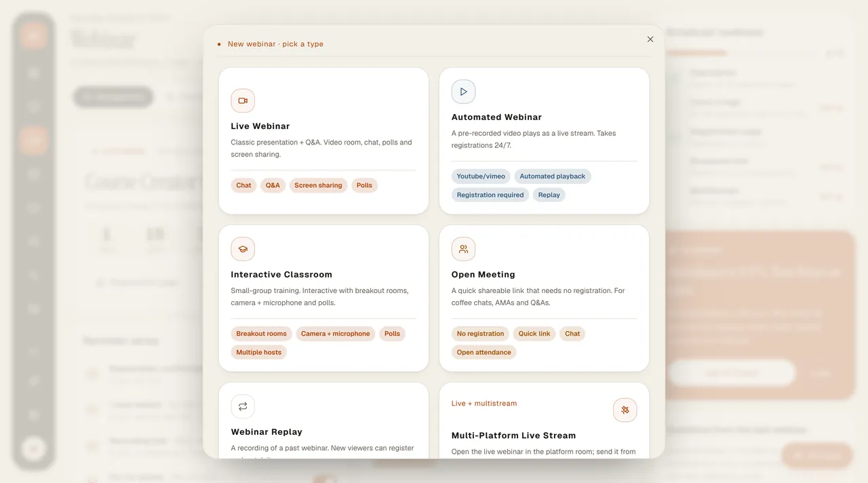This screenshot has height=483, width=868.
Task: Click the Automated Webinar play icon
Action: coord(464,92)
